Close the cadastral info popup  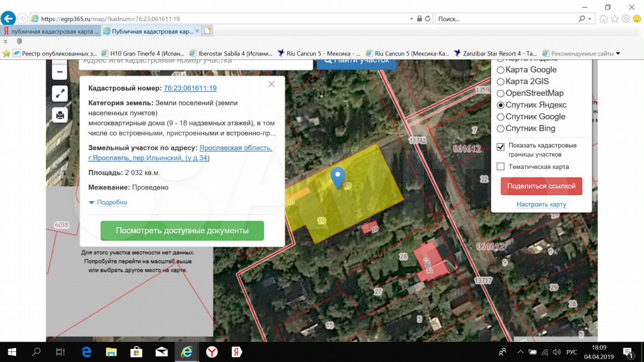[x=271, y=85]
